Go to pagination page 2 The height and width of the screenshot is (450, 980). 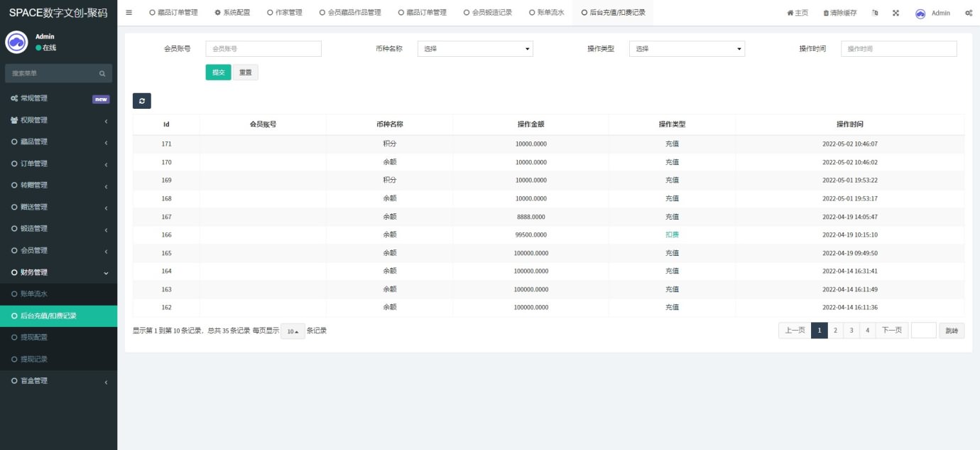coord(836,331)
